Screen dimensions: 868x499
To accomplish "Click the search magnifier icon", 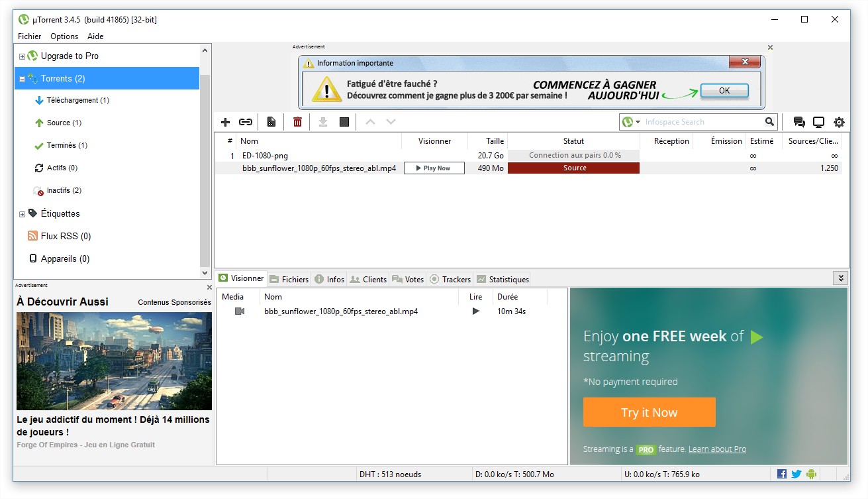I will pos(769,122).
